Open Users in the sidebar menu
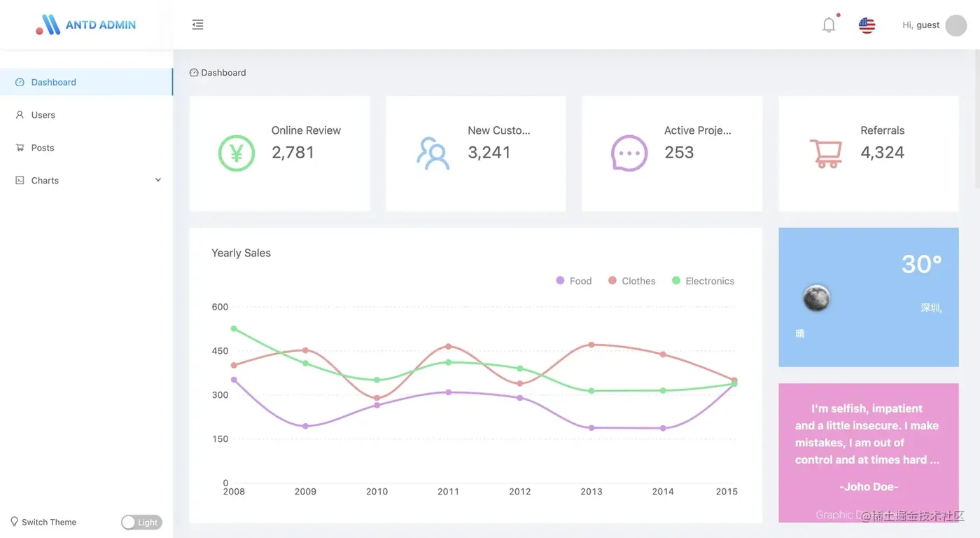This screenshot has height=538, width=980. [86, 115]
